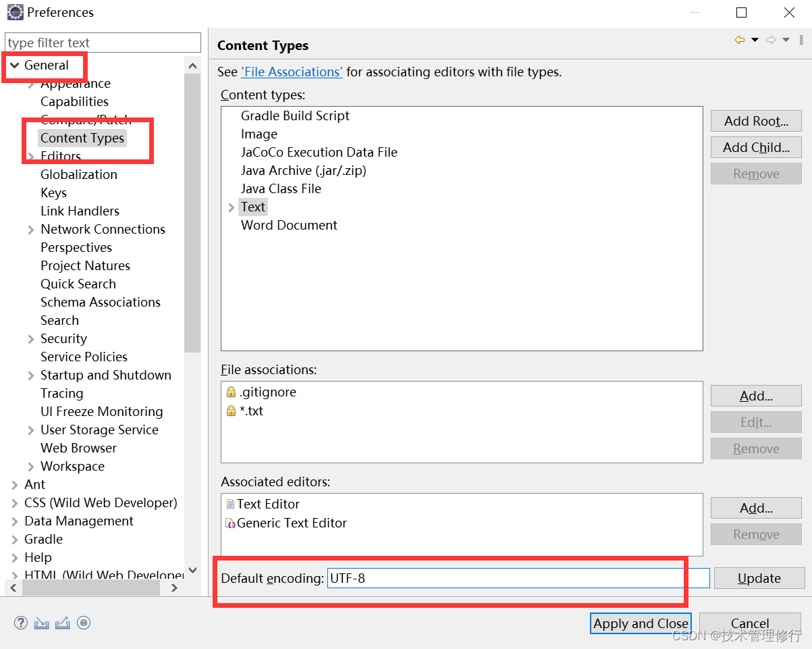Expand the Security node
Viewport: 812px width, 649px height.
tap(31, 339)
